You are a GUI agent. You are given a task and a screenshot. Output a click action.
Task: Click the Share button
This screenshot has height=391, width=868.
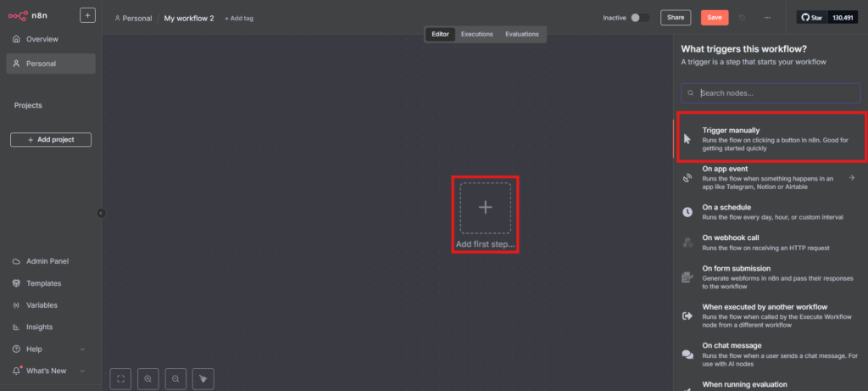pyautogui.click(x=676, y=17)
